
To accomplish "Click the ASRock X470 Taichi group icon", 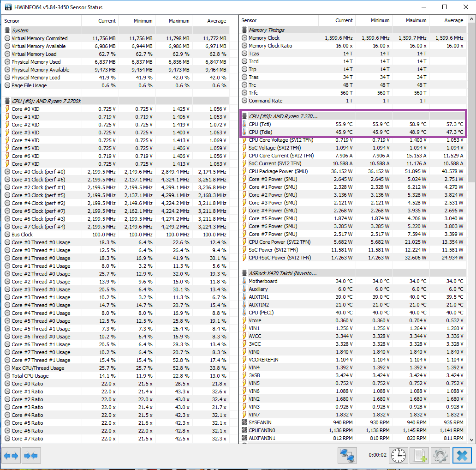I will point(244,273).
